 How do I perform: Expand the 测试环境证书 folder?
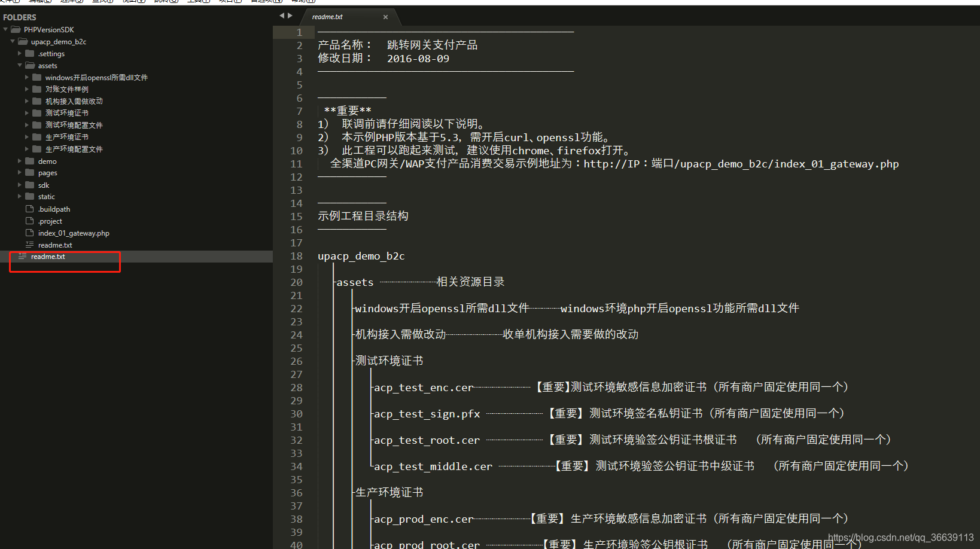[x=27, y=112]
